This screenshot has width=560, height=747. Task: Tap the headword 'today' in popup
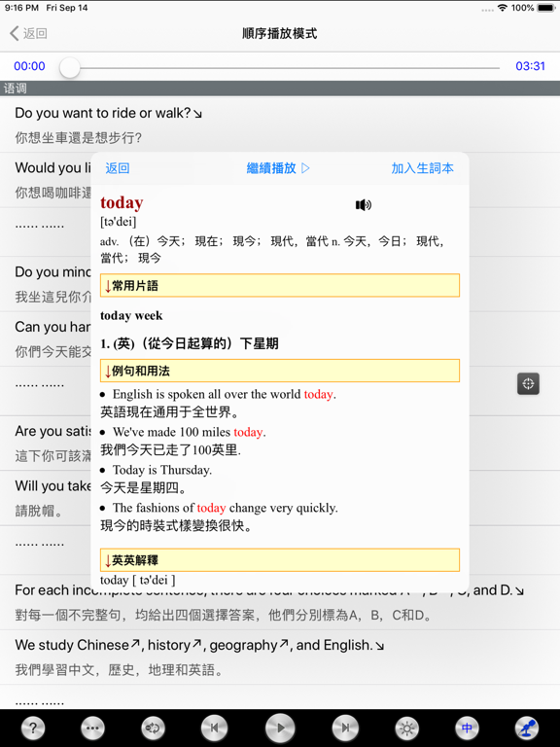(122, 202)
